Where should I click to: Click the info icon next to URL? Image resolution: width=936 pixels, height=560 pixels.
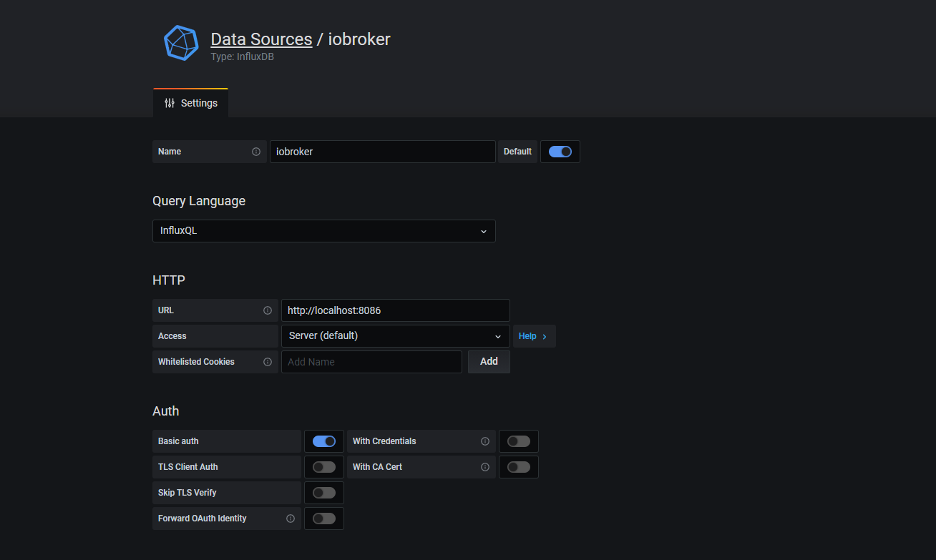268,310
